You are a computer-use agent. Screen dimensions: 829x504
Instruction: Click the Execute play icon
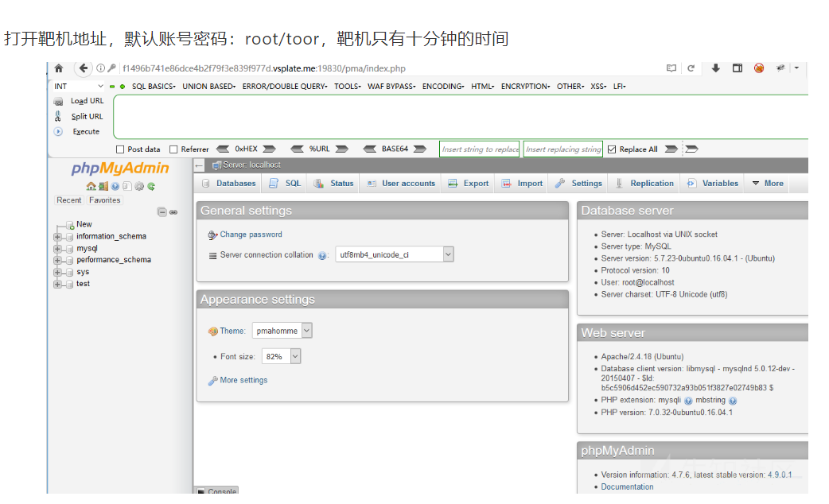coord(58,131)
